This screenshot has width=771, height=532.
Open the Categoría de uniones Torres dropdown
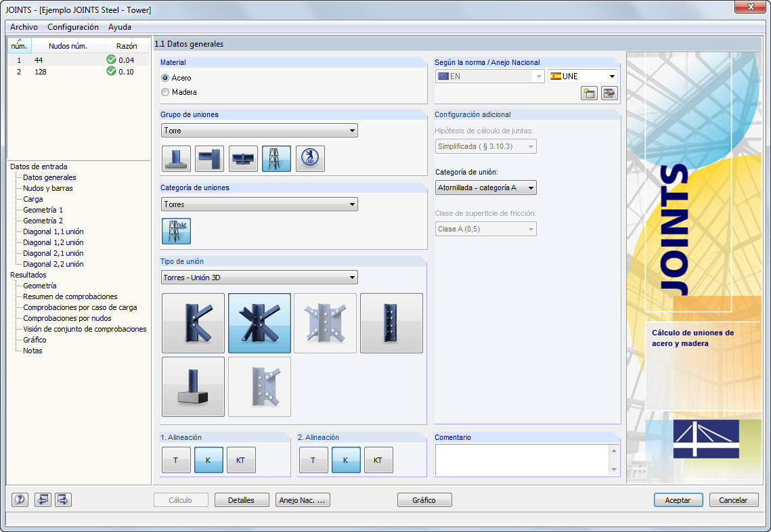260,204
